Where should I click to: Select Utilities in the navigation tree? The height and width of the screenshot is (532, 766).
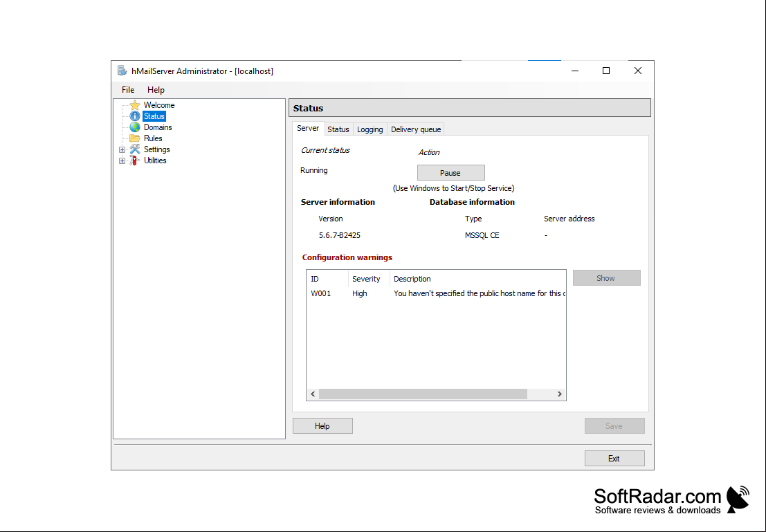click(155, 160)
